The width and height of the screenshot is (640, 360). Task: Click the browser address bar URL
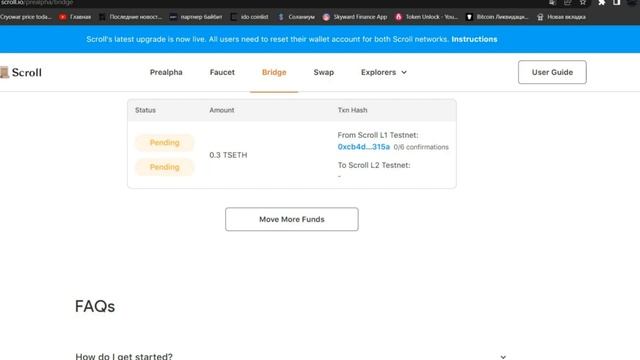click(x=37, y=2)
